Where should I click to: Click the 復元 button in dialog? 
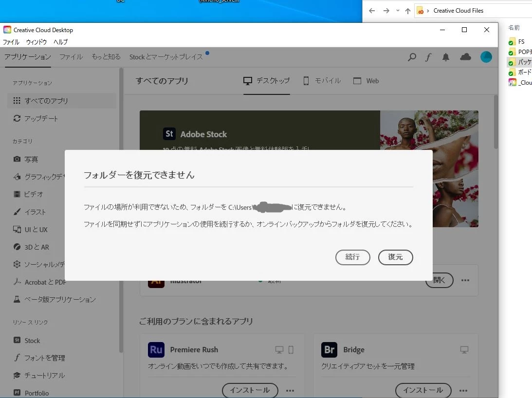tap(396, 257)
